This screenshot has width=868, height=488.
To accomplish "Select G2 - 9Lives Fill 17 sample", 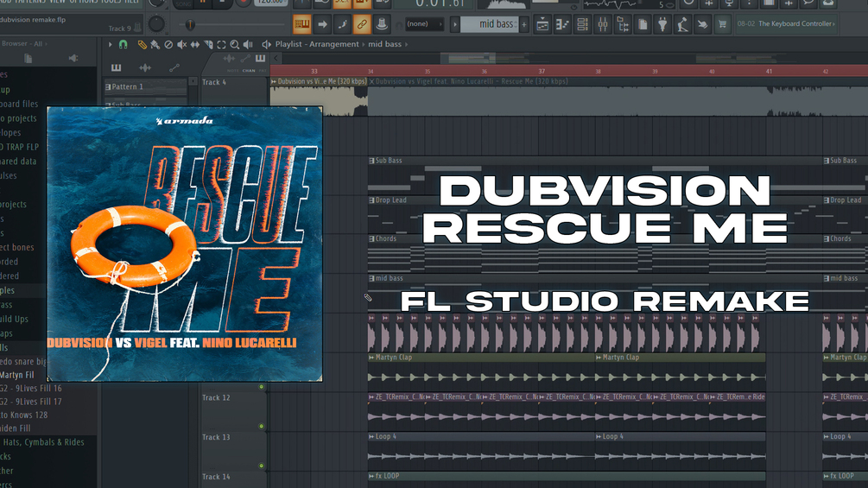I will click(32, 401).
